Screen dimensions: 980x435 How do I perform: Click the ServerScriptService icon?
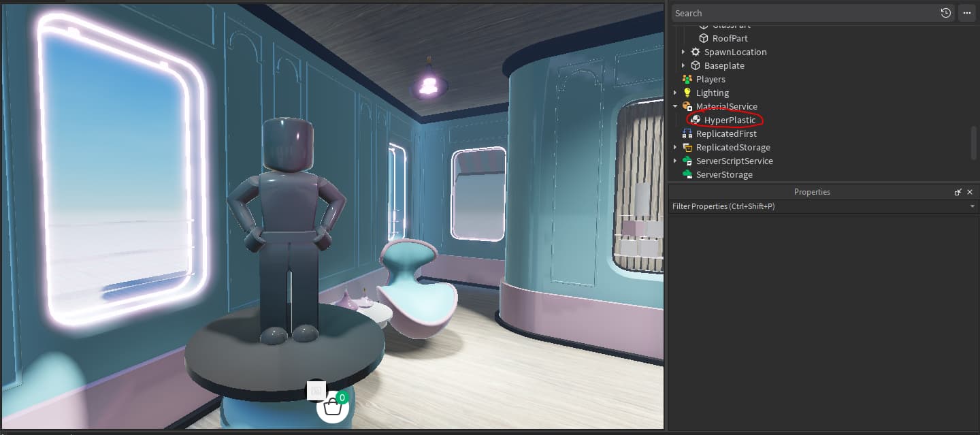687,161
